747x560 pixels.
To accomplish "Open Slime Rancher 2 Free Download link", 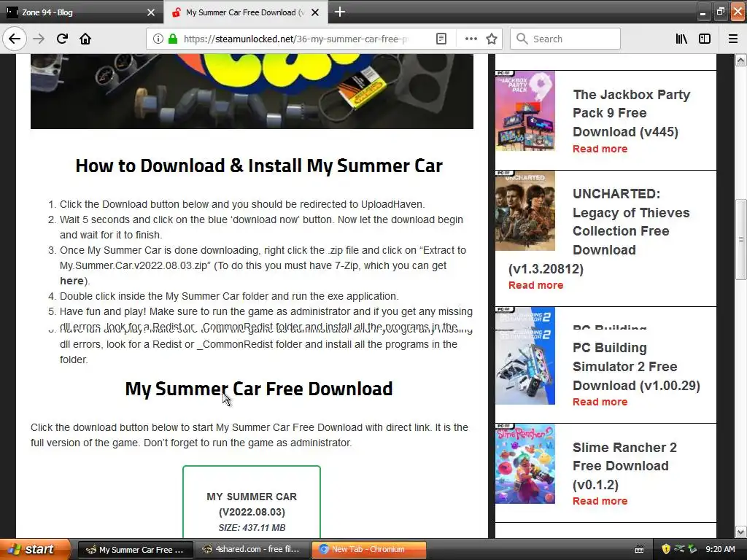I will coord(624,466).
